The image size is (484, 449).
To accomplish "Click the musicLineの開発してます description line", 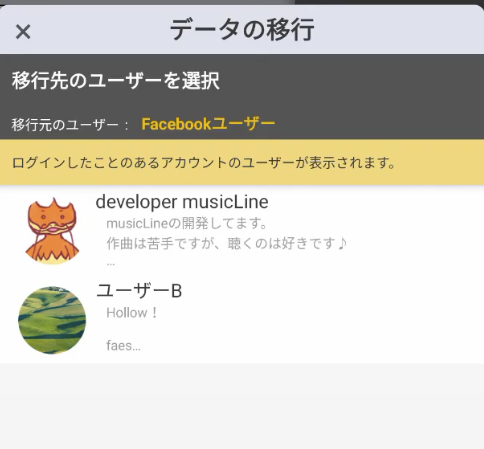I will (x=186, y=224).
